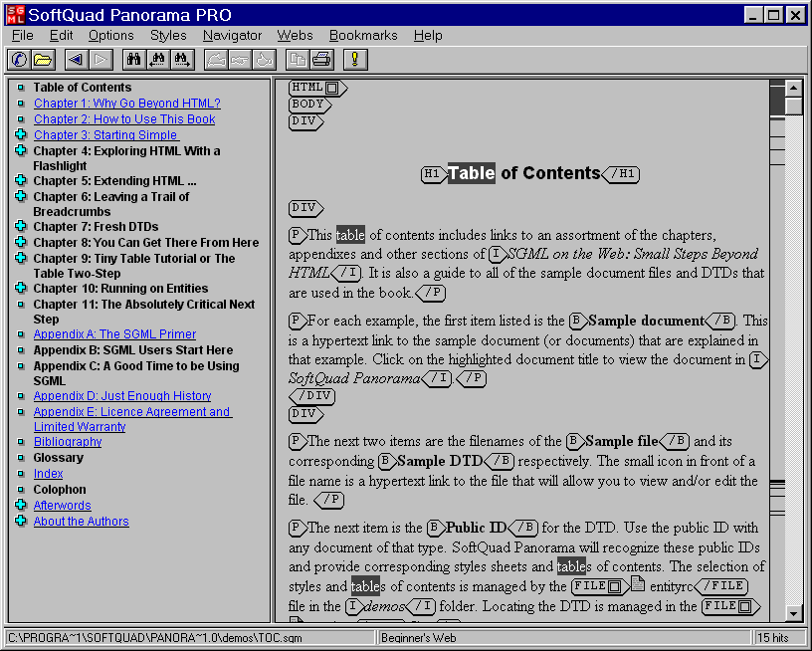Screen dimensions: 812x651
Task: Jump to the Index link
Action: pyautogui.click(x=48, y=474)
